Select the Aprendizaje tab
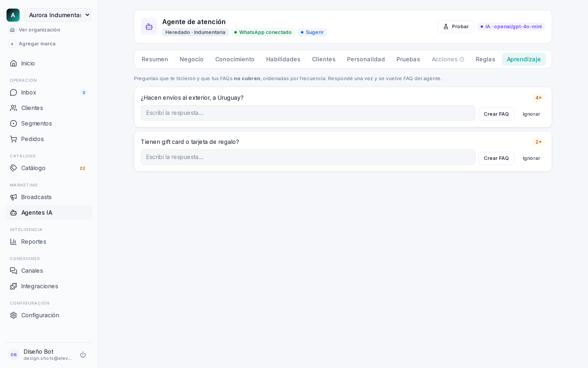 coord(524,59)
